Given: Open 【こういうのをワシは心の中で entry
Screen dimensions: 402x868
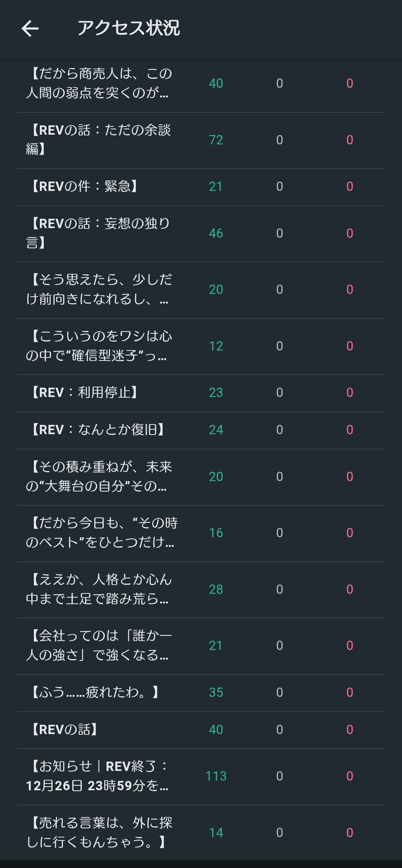Looking at the screenshot, I should tap(98, 346).
